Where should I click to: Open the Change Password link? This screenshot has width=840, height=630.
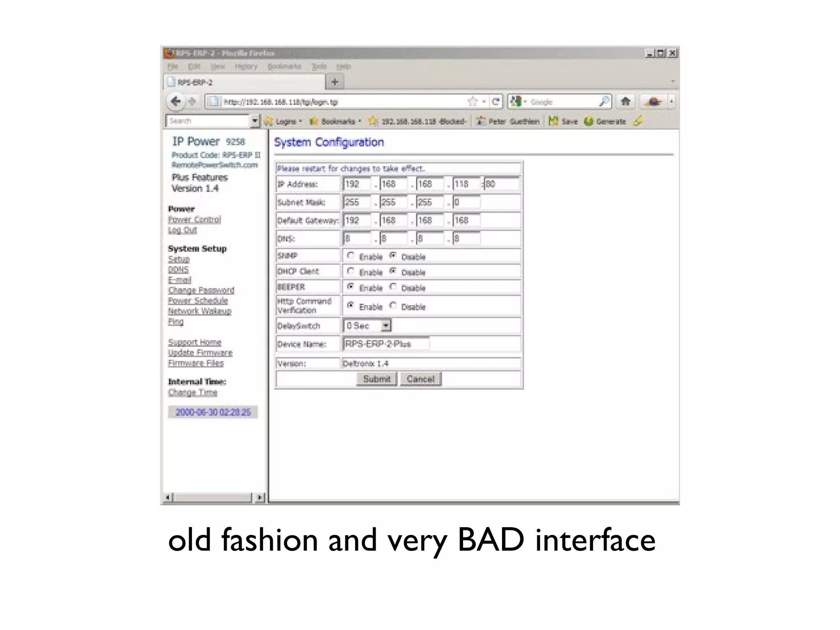[x=201, y=290]
